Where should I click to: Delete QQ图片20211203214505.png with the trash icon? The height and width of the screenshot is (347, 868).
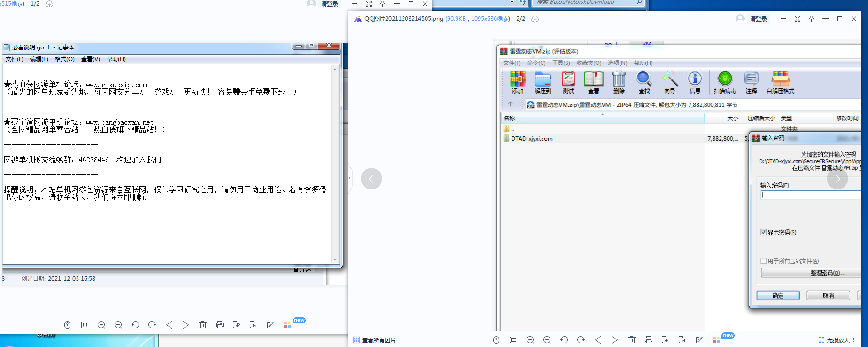point(632,340)
